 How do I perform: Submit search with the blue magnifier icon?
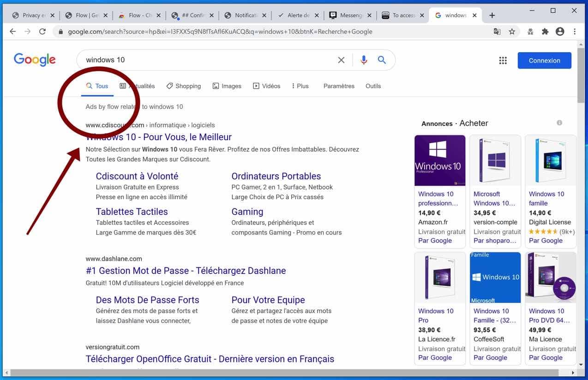[x=382, y=60]
